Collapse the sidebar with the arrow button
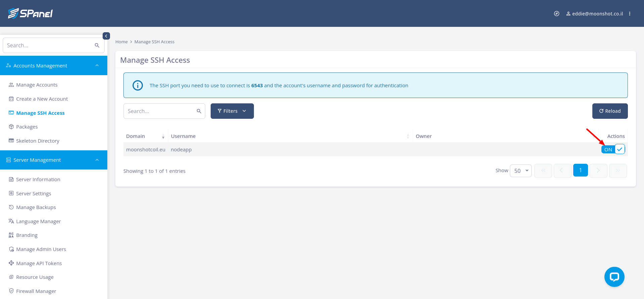Screen dimensions: 644x299 (x=106, y=36)
